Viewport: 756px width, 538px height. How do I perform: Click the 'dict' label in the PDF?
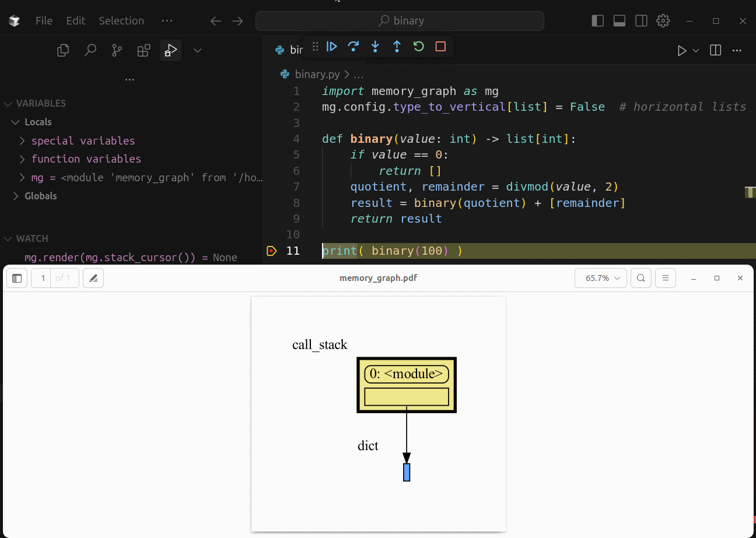coord(368,446)
